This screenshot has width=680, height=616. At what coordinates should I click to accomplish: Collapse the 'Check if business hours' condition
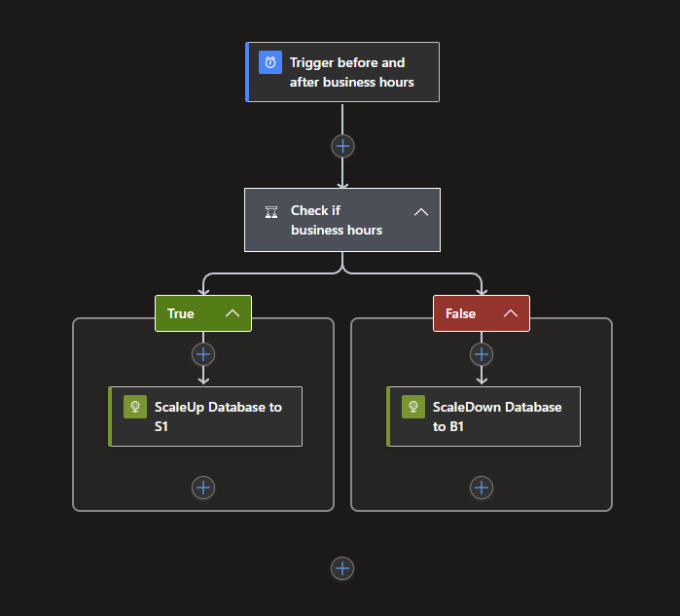coord(421,212)
